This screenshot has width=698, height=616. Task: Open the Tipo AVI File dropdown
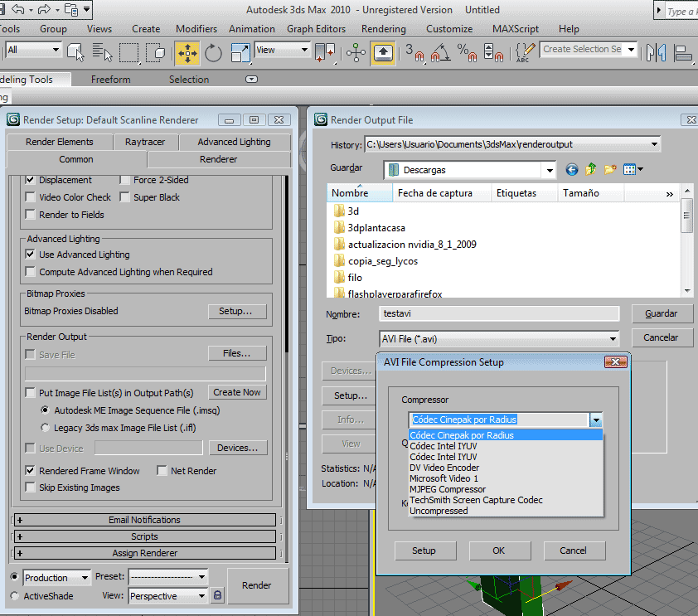point(613,339)
